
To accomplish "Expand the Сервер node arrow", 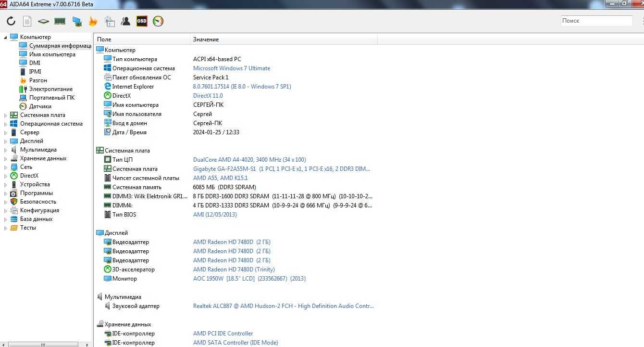I will click(6, 133).
